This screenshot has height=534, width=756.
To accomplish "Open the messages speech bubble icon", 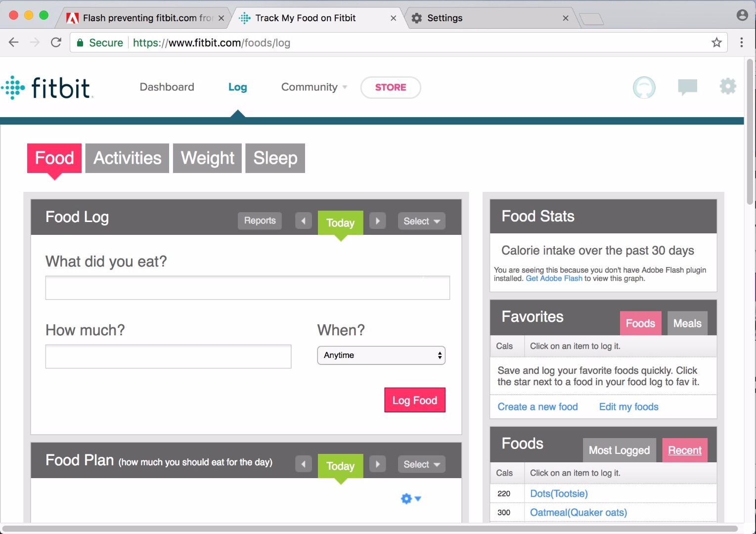I will tap(687, 88).
